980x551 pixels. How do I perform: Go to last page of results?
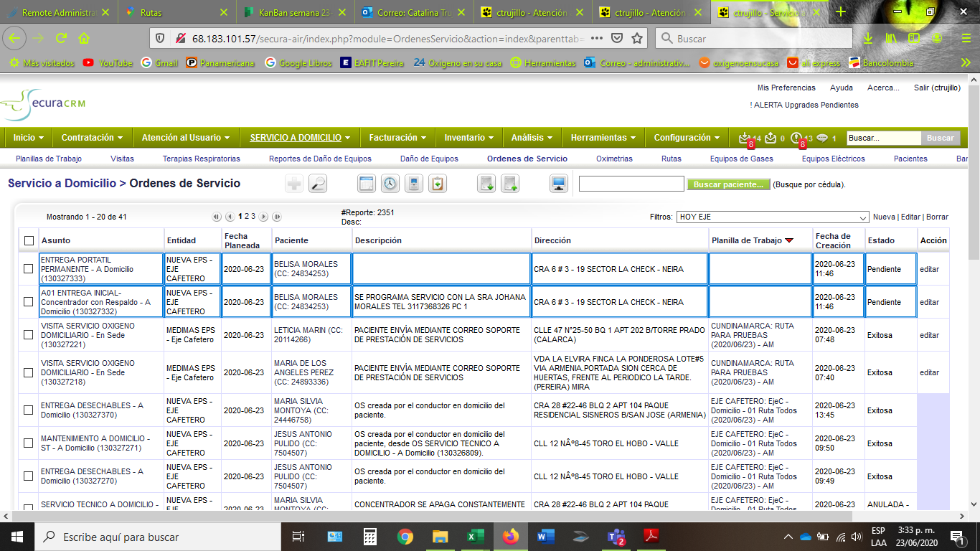click(277, 217)
